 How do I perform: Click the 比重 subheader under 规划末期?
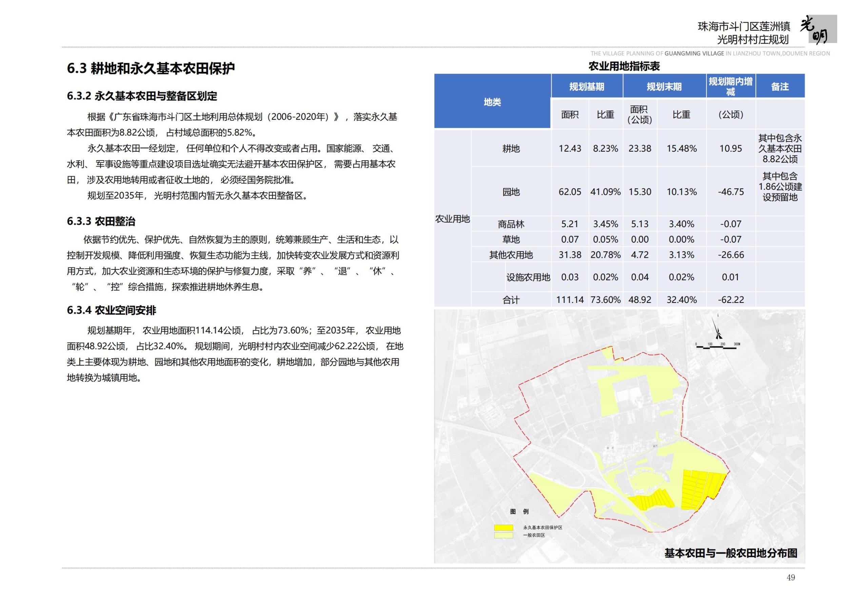coord(681,114)
